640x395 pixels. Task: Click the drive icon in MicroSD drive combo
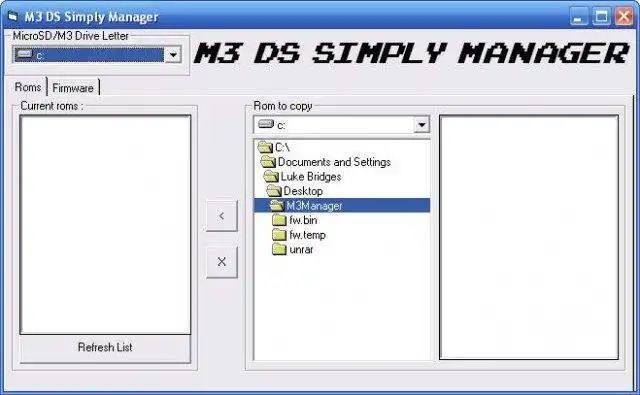(x=24, y=53)
